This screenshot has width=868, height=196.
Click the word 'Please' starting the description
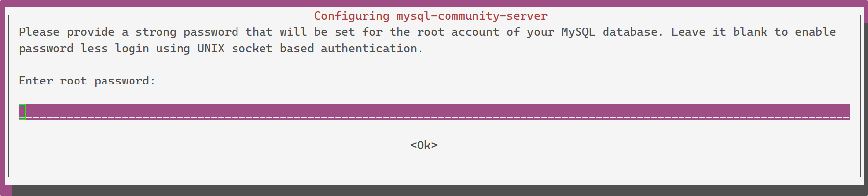point(39,32)
